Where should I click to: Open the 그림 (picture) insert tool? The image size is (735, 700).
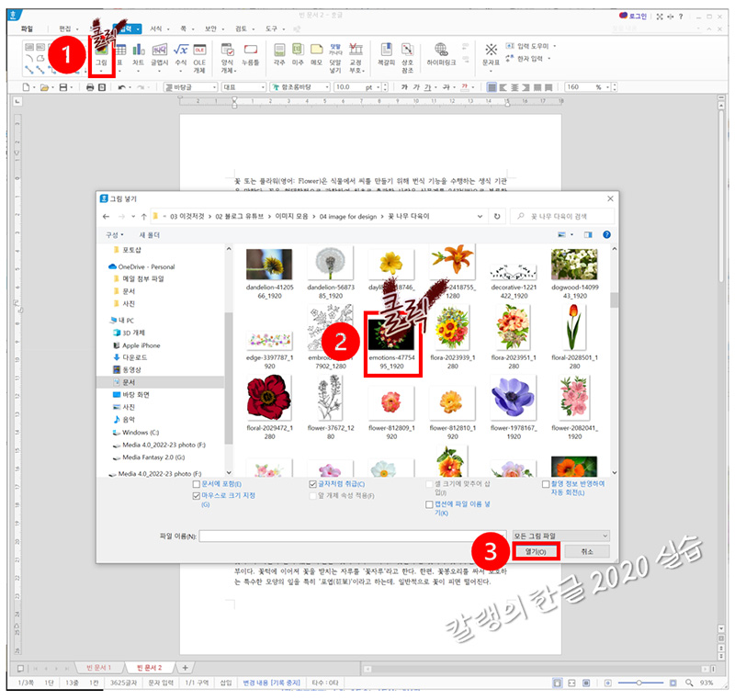[x=101, y=56]
